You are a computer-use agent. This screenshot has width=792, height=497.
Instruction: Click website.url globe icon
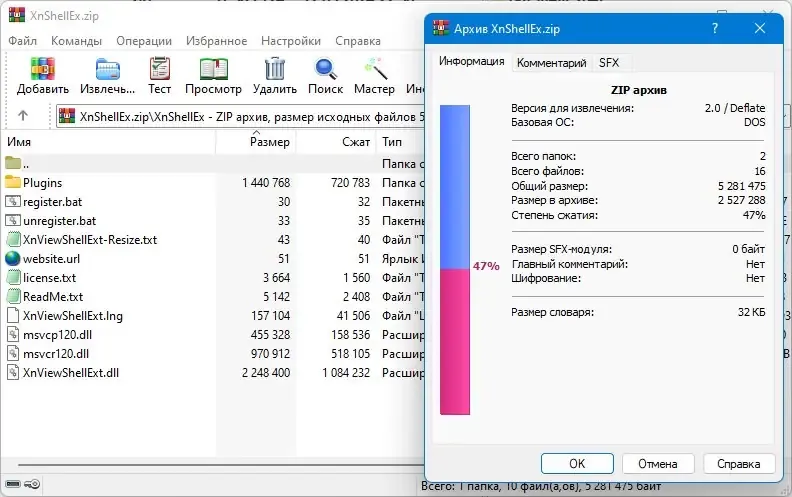pyautogui.click(x=13, y=259)
